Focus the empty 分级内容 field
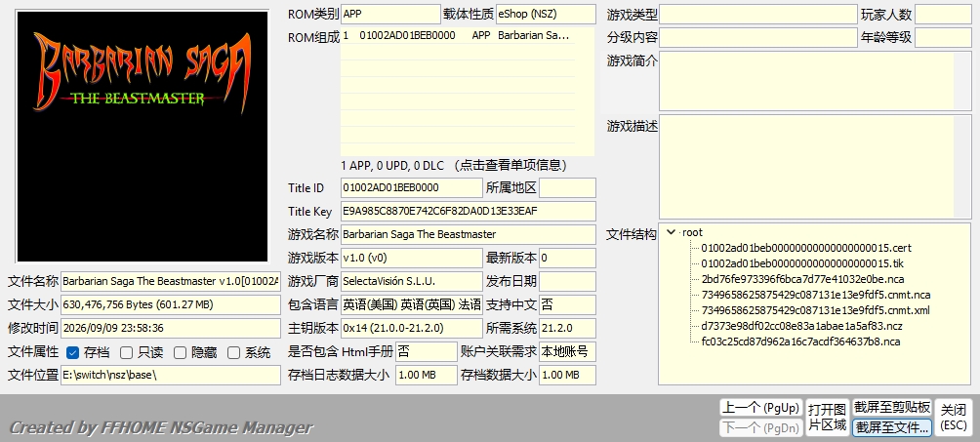The width and height of the screenshot is (980, 442). 758,37
